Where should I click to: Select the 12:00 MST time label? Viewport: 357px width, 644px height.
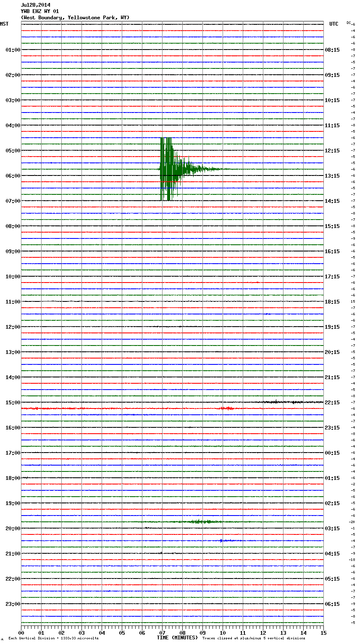[13, 327]
